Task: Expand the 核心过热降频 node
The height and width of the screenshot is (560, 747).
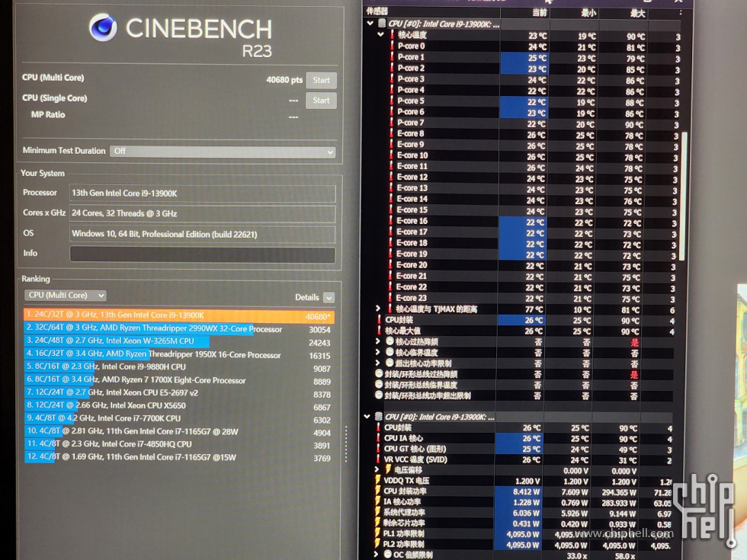Action: tap(377, 341)
